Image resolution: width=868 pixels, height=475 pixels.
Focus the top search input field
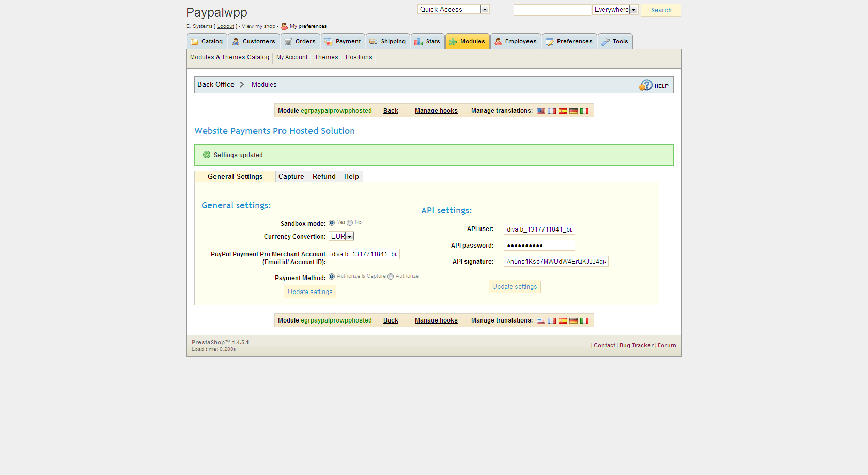coord(552,10)
